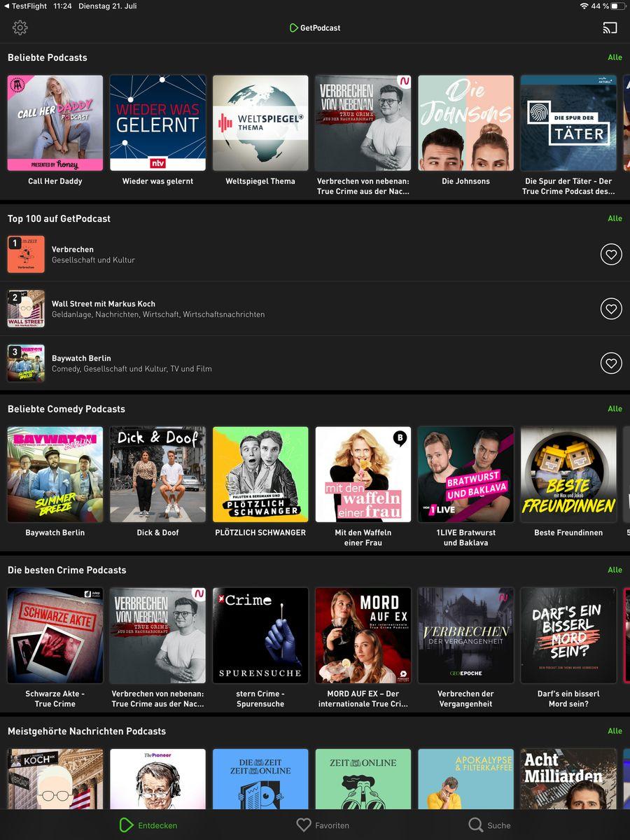The width and height of the screenshot is (630, 840).
Task: Open Beste Freundinnen cover
Action: (x=568, y=475)
